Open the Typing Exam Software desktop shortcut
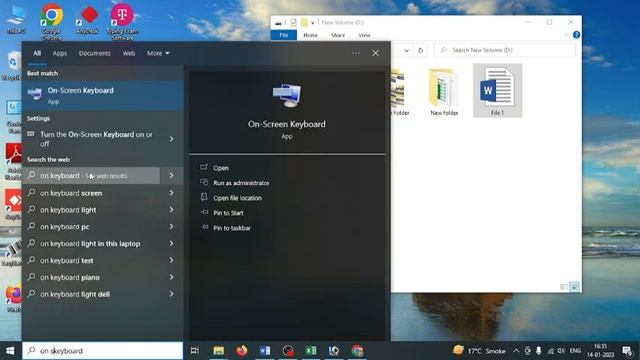Screen dimensions: 640x360 (x=122, y=22)
